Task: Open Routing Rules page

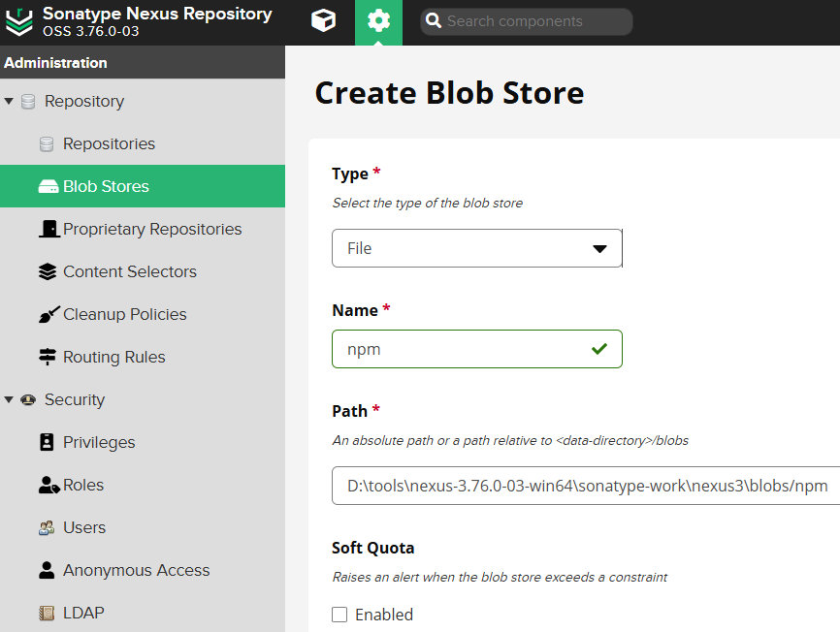Action: pos(143,357)
